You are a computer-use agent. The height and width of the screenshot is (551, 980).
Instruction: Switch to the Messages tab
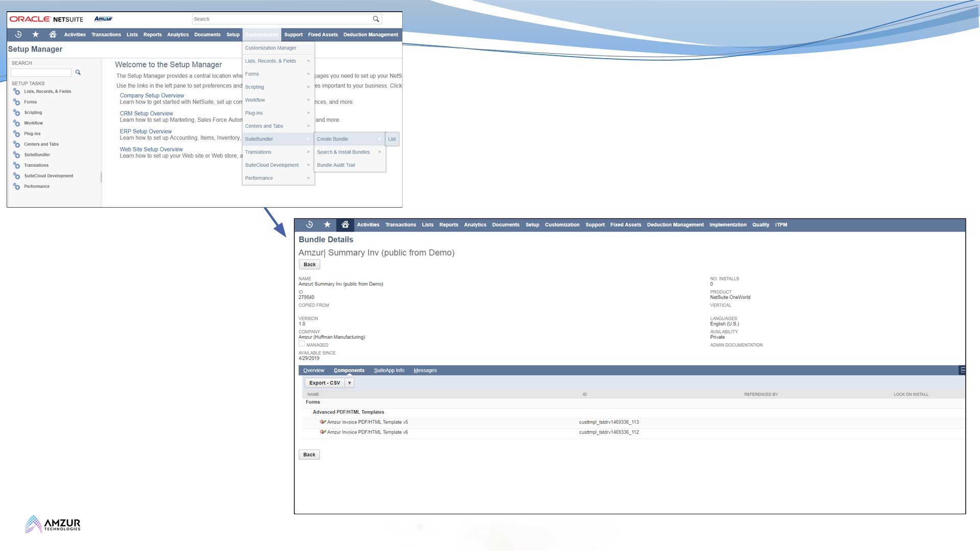click(x=425, y=370)
